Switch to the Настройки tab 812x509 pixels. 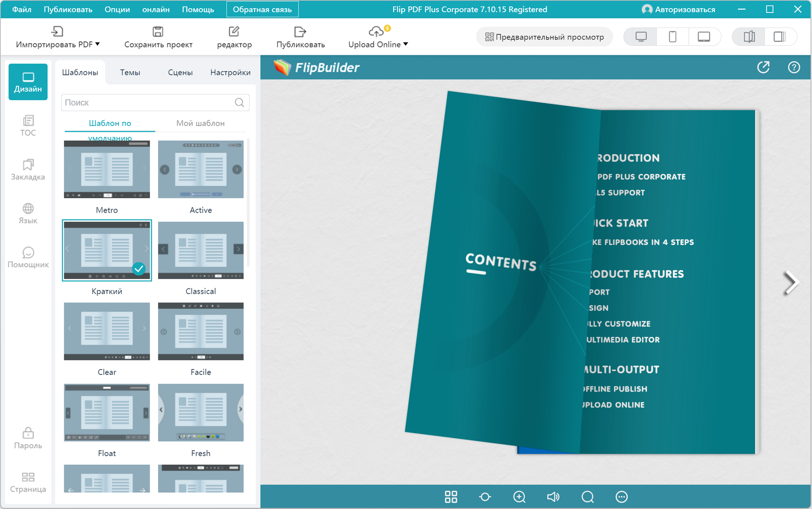[x=231, y=72]
